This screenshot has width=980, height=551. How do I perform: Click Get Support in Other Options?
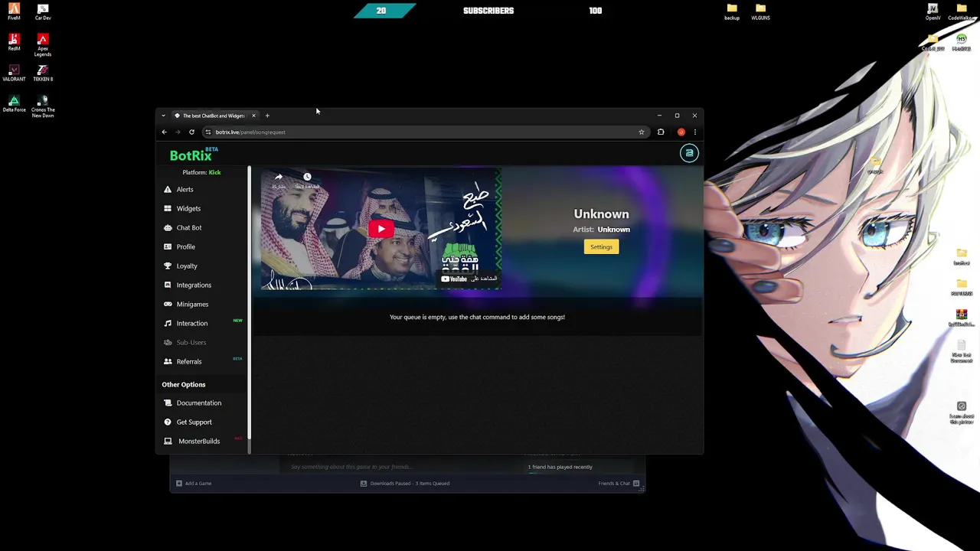coord(194,422)
